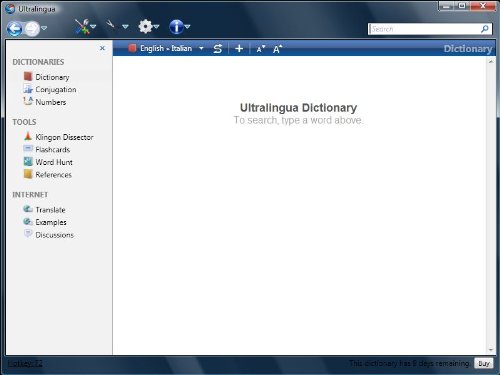This screenshot has width=500, height=375.
Task: Open Klingon Dissector tool
Action: click(64, 137)
